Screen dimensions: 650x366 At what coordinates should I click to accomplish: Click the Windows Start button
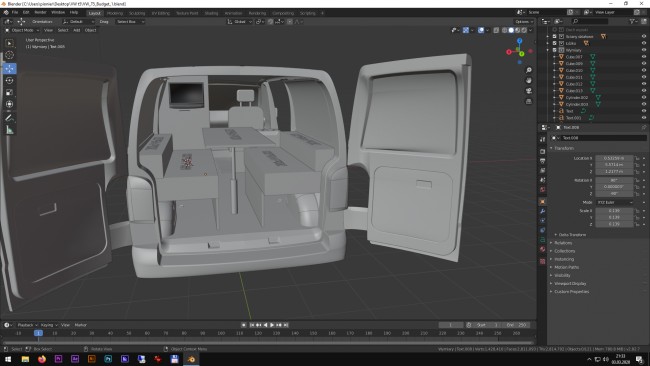8,359
